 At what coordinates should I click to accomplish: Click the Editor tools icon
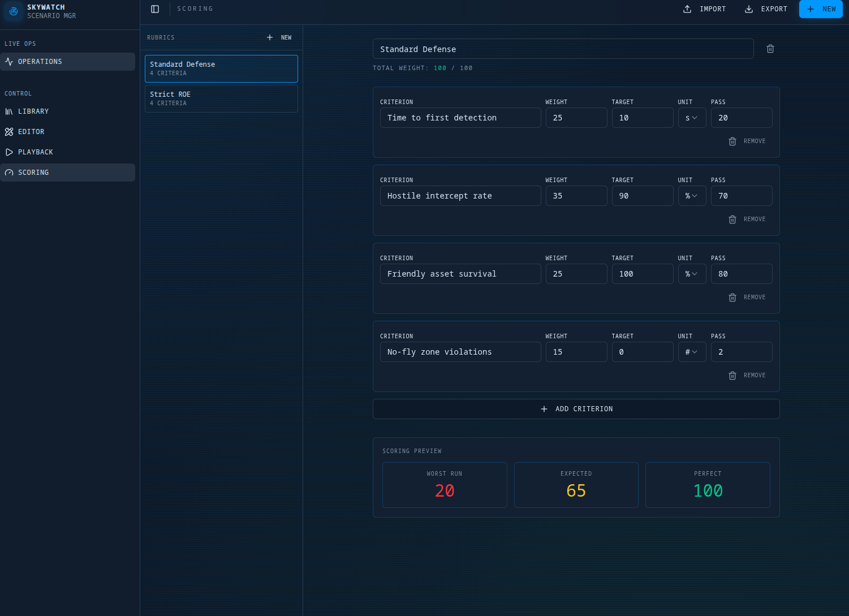pos(9,132)
